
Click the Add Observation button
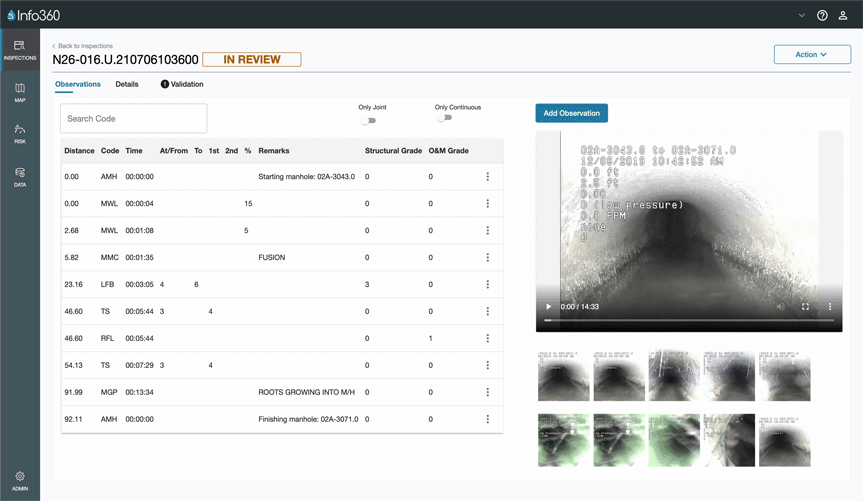coord(571,113)
